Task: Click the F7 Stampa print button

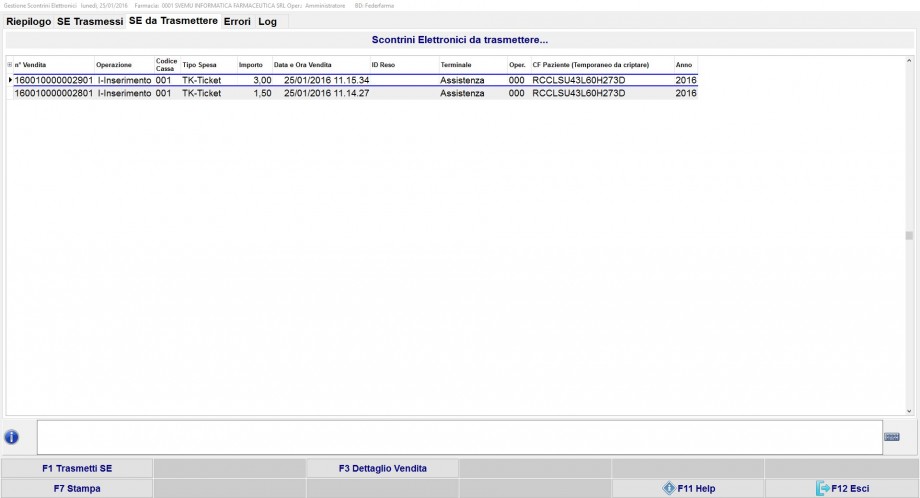Action: point(77,489)
